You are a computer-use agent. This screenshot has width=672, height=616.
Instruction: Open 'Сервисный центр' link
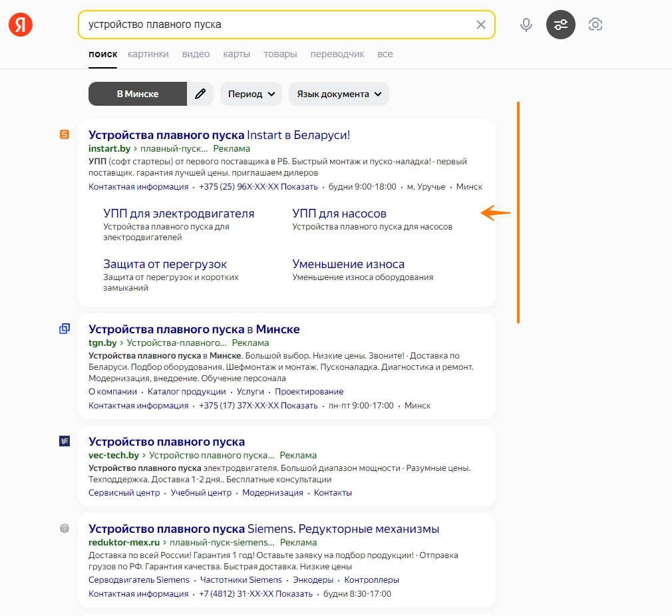(124, 493)
